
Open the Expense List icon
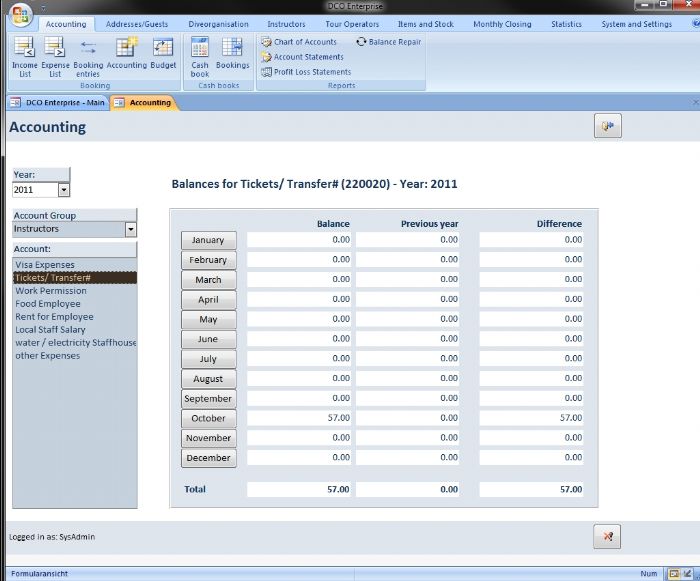coord(55,54)
